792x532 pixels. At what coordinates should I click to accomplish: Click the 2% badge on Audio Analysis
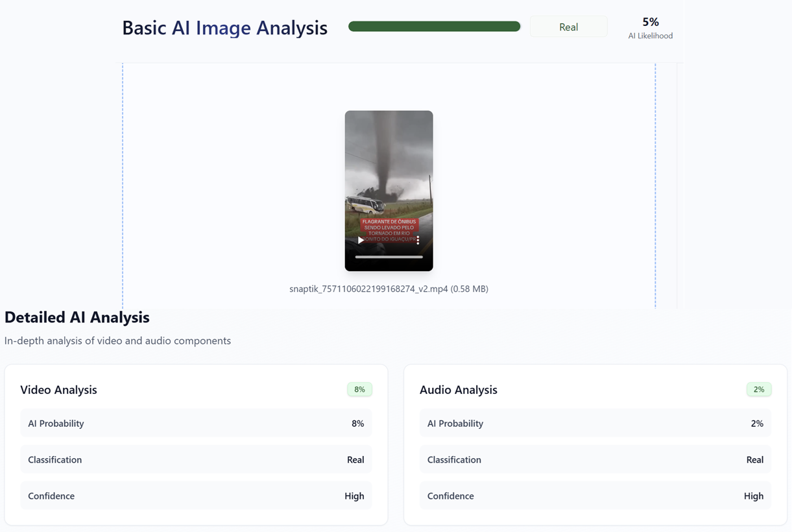pyautogui.click(x=759, y=389)
